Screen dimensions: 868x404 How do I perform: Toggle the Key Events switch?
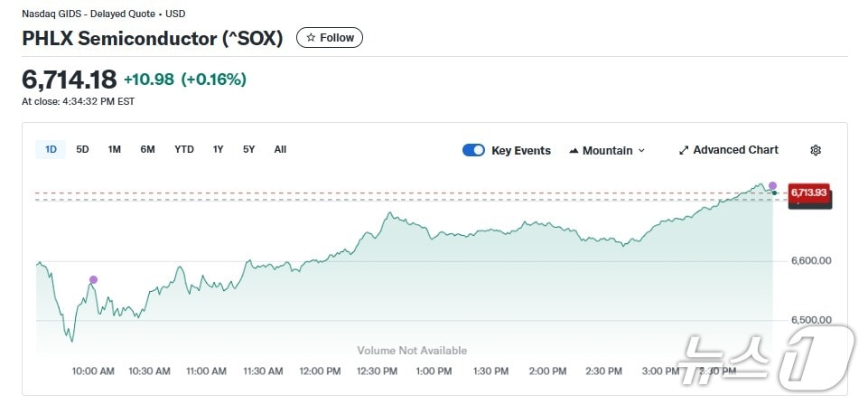click(x=473, y=150)
